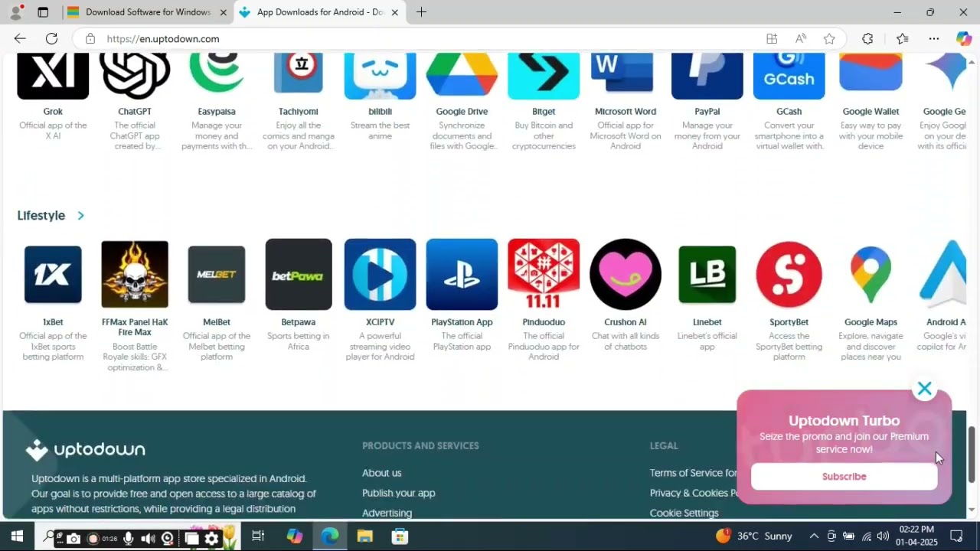Open the About us footer link
Image resolution: width=980 pixels, height=551 pixels.
coord(382,473)
